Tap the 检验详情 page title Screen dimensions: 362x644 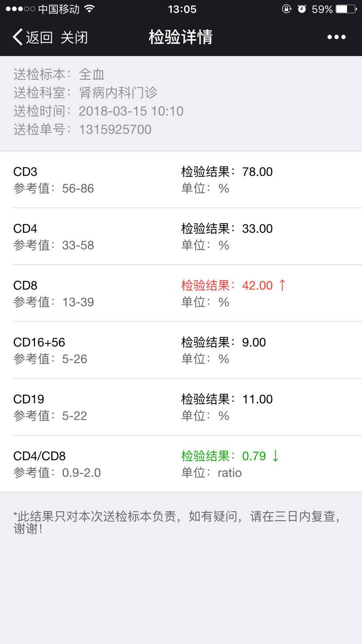(x=181, y=37)
